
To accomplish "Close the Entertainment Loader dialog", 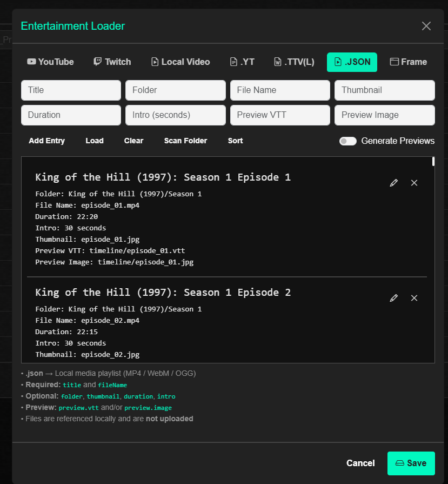I will 426,26.
